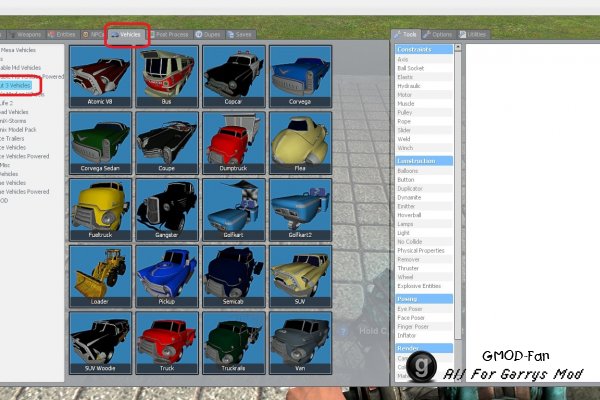This screenshot has height=400, width=600.
Task: Choose the gray Van
Action: (300, 343)
